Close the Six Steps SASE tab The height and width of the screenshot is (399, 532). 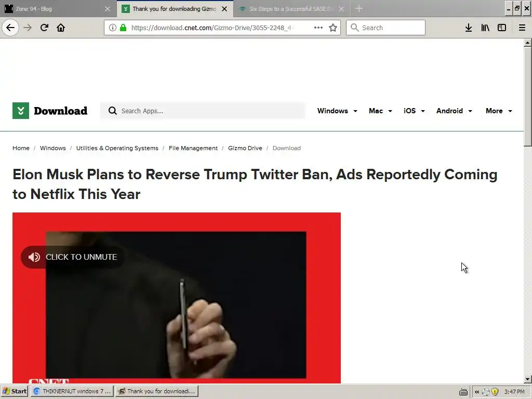(x=341, y=9)
